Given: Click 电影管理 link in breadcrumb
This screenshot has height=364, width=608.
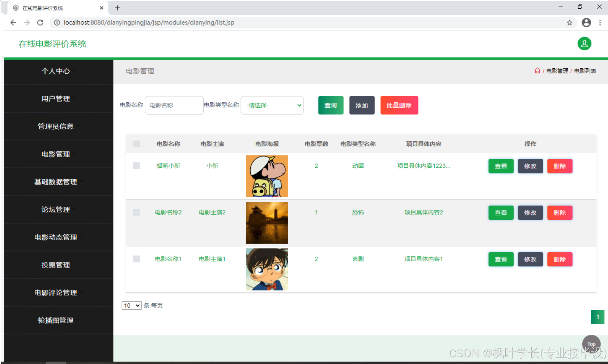Looking at the screenshot, I should 557,71.
